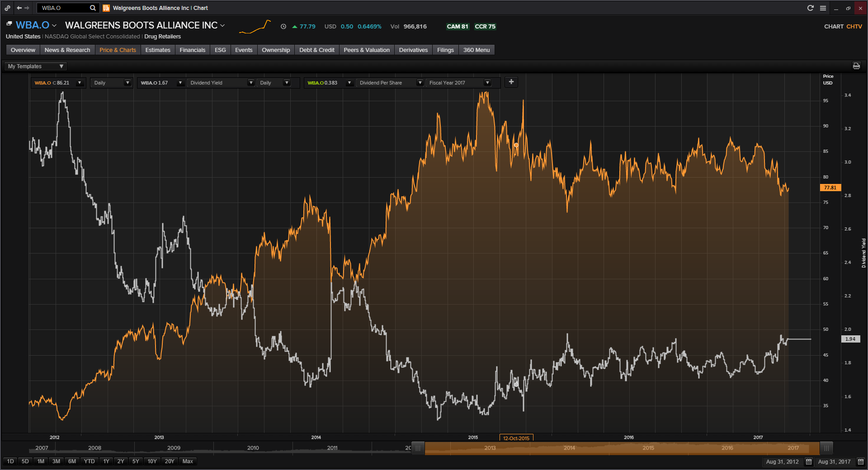This screenshot has height=470, width=868.
Task: Select the 20Y time range
Action: pyautogui.click(x=170, y=461)
